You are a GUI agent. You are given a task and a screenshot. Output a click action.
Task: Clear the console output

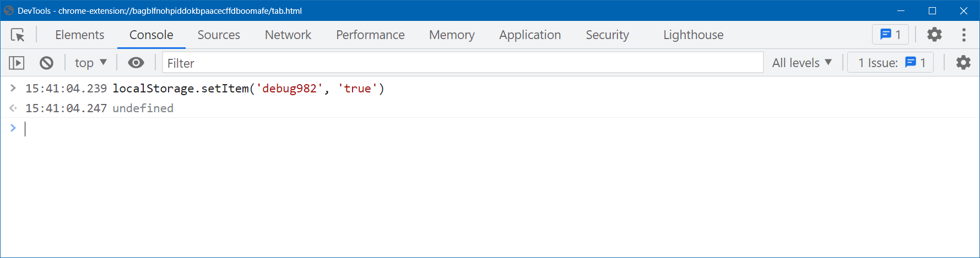click(x=47, y=63)
